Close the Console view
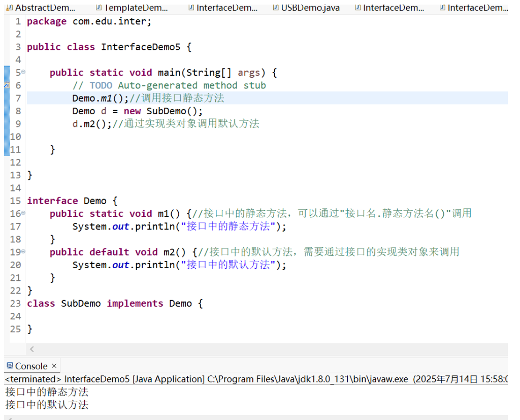The height and width of the screenshot is (420, 520). point(54,365)
